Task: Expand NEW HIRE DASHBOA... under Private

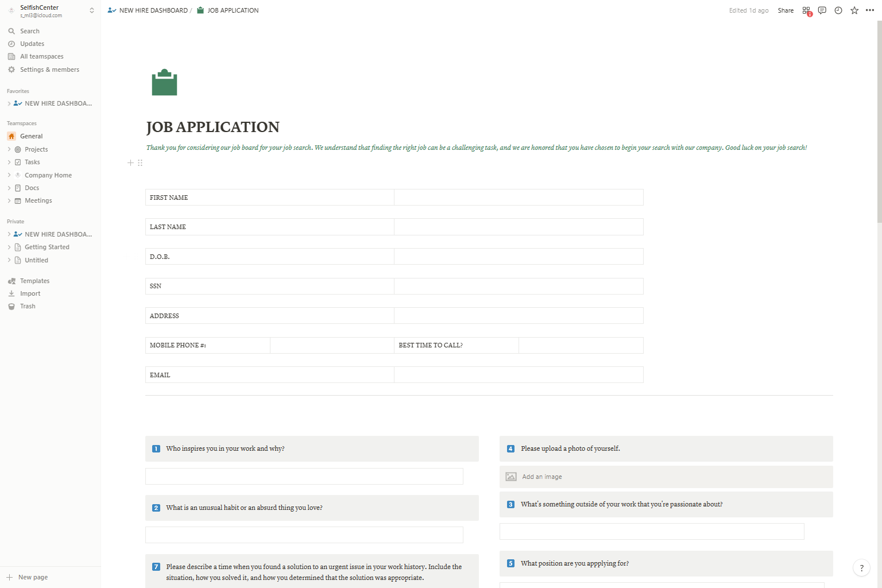Action: pyautogui.click(x=9, y=234)
